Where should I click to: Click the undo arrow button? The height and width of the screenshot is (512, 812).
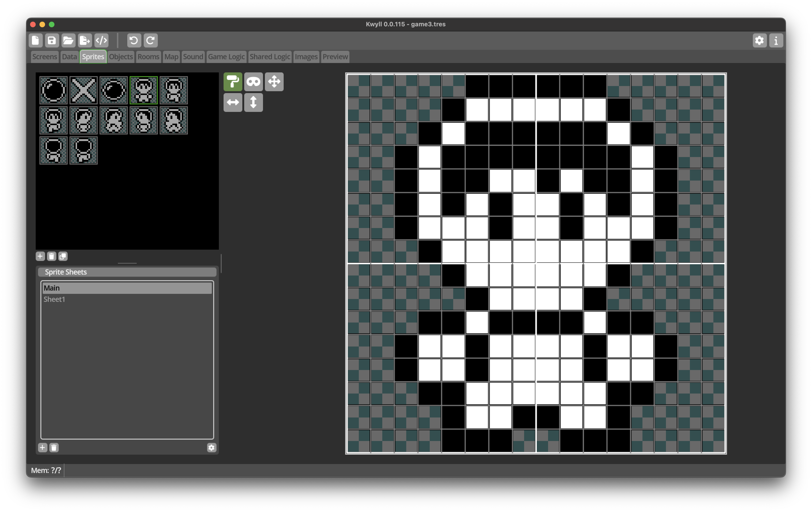coord(134,40)
